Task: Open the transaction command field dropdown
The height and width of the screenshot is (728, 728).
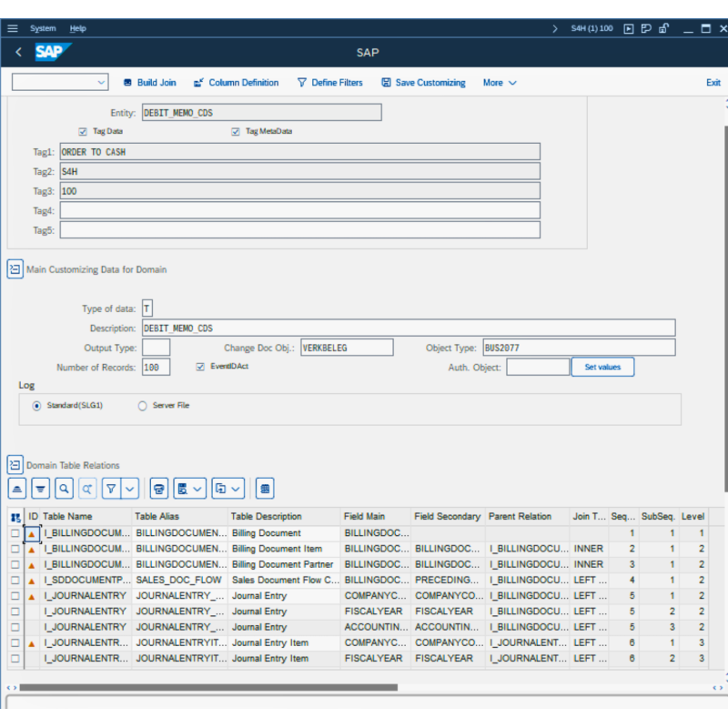Action: coord(100,83)
